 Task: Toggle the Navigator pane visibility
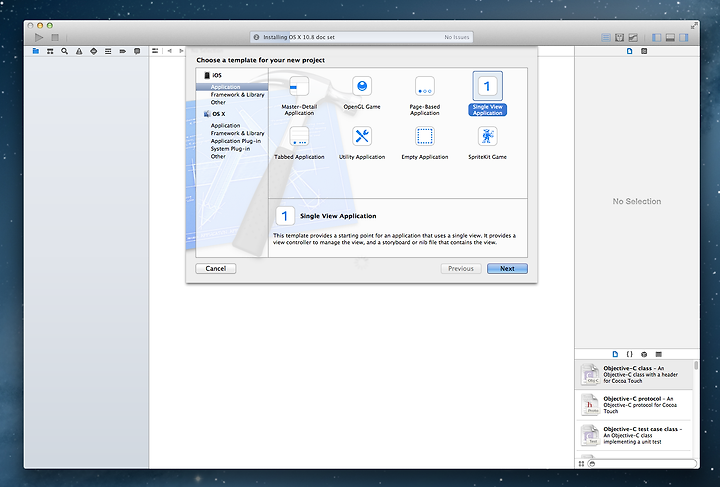pos(657,38)
